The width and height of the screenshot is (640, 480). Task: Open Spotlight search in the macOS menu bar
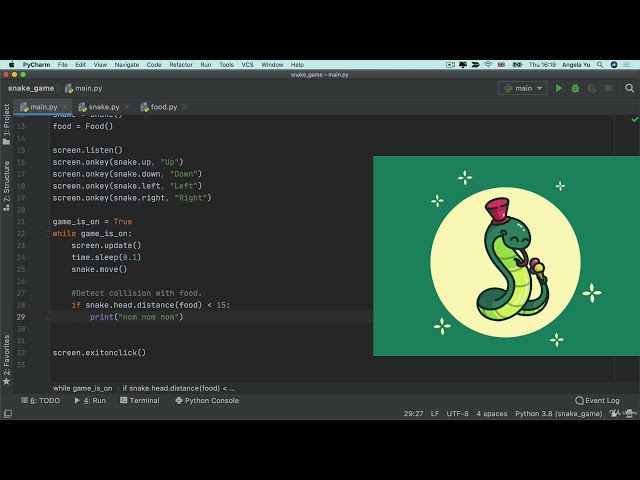[600, 64]
